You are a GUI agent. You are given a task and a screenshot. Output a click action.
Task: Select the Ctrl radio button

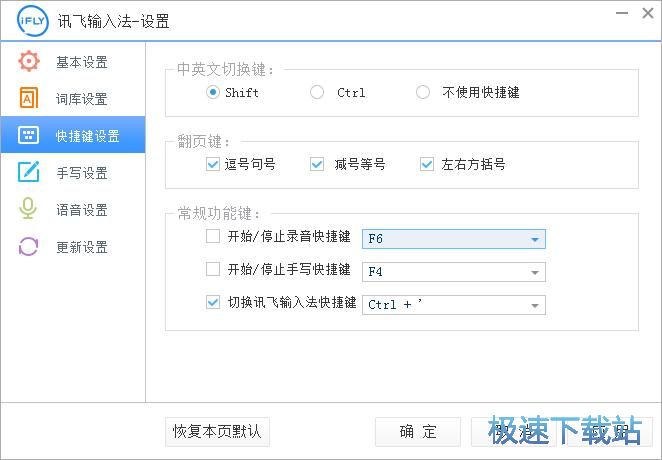tap(317, 92)
